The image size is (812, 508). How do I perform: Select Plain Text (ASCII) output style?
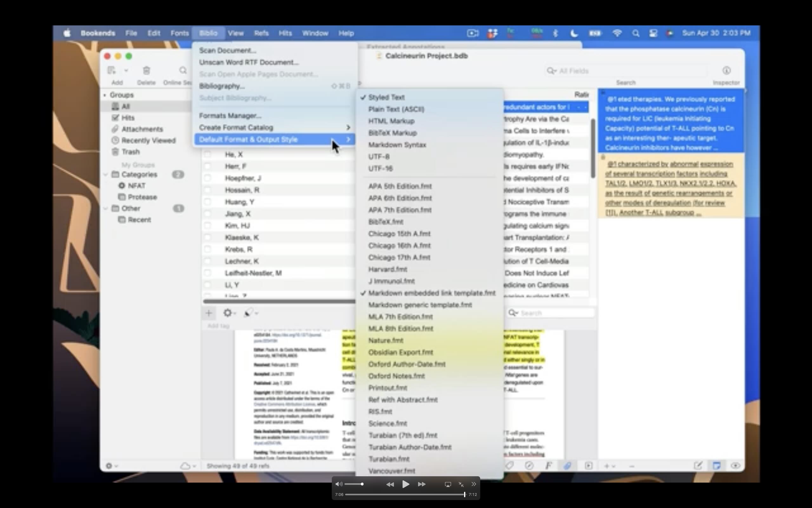(x=396, y=109)
